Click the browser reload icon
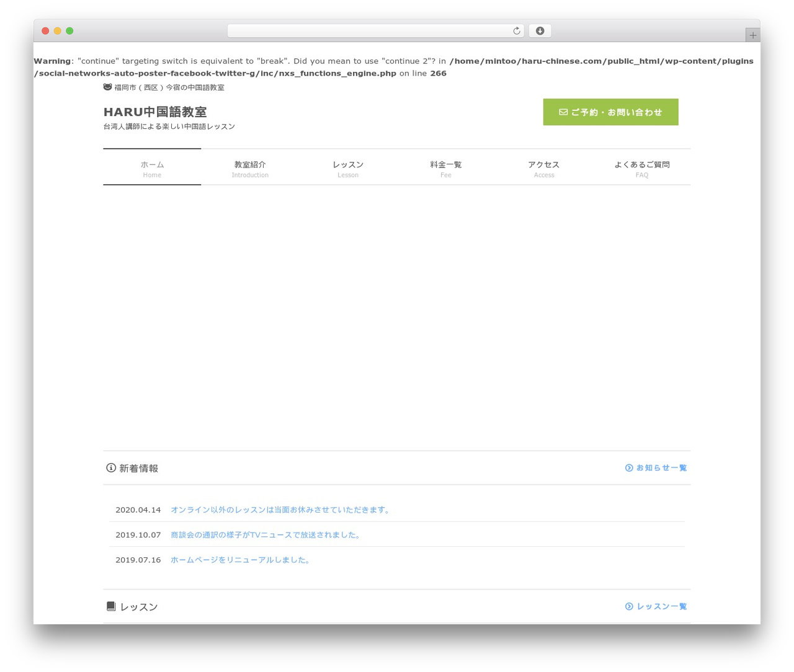The height and width of the screenshot is (672, 794). tap(516, 31)
